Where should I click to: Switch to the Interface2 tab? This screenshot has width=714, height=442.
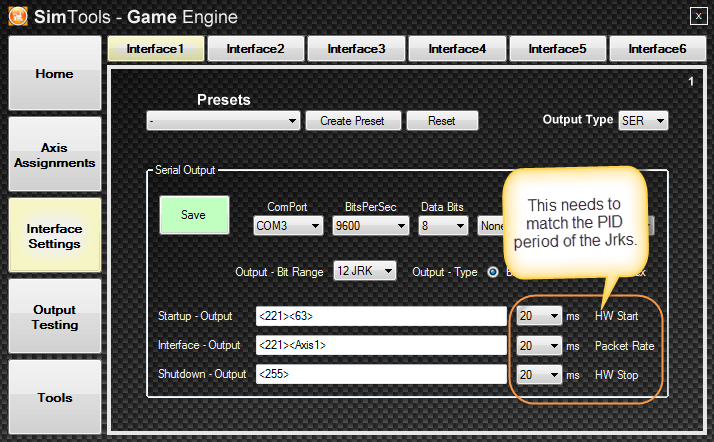255,48
